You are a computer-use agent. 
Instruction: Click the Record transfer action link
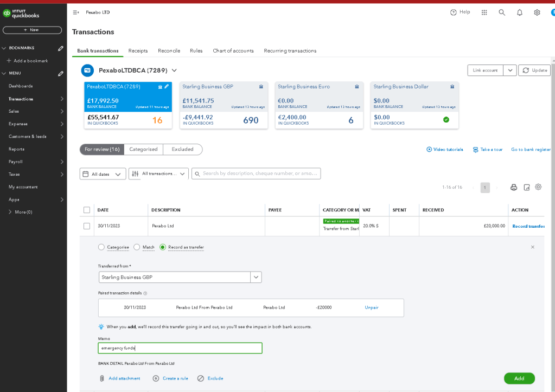pos(528,226)
